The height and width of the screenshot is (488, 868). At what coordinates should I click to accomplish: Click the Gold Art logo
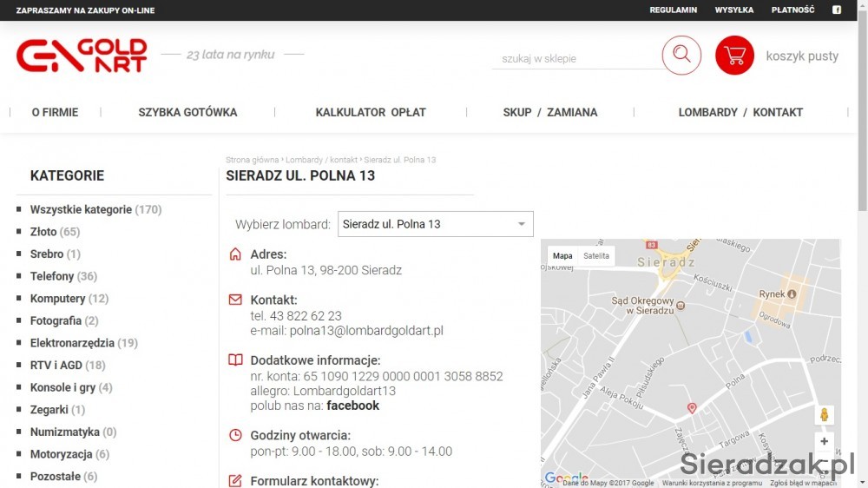click(x=82, y=56)
